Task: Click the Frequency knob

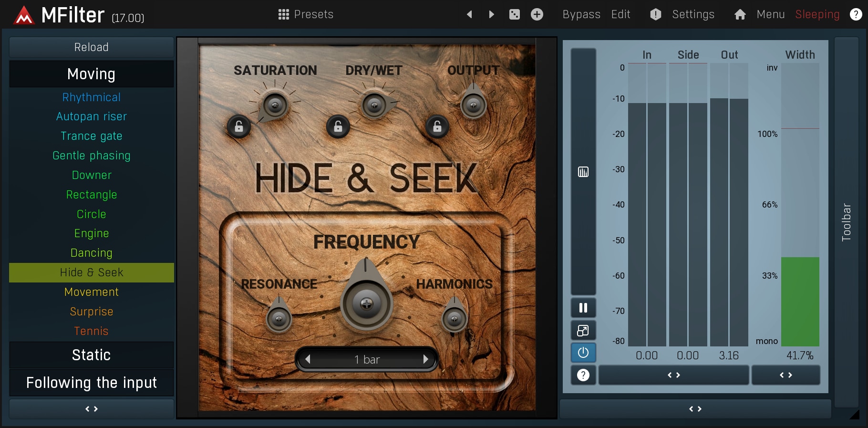Action: (x=366, y=303)
